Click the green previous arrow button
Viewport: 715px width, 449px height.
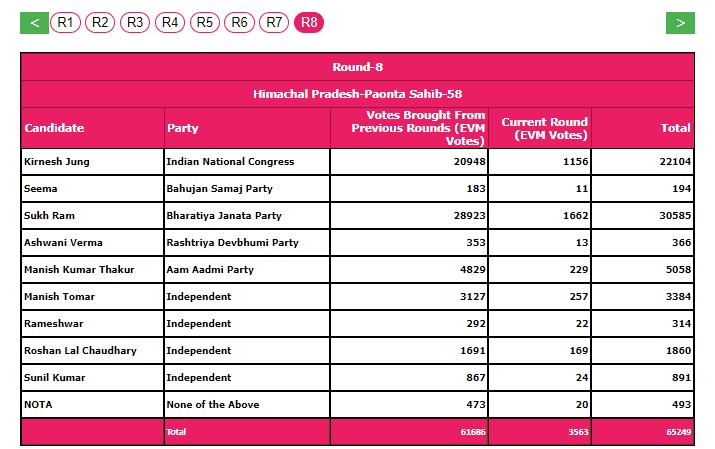tap(34, 22)
